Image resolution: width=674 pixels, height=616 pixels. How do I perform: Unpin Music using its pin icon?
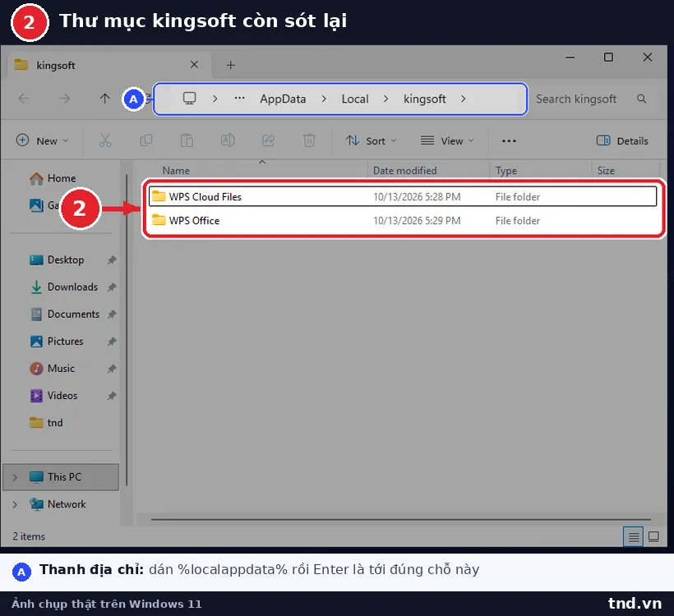(112, 369)
